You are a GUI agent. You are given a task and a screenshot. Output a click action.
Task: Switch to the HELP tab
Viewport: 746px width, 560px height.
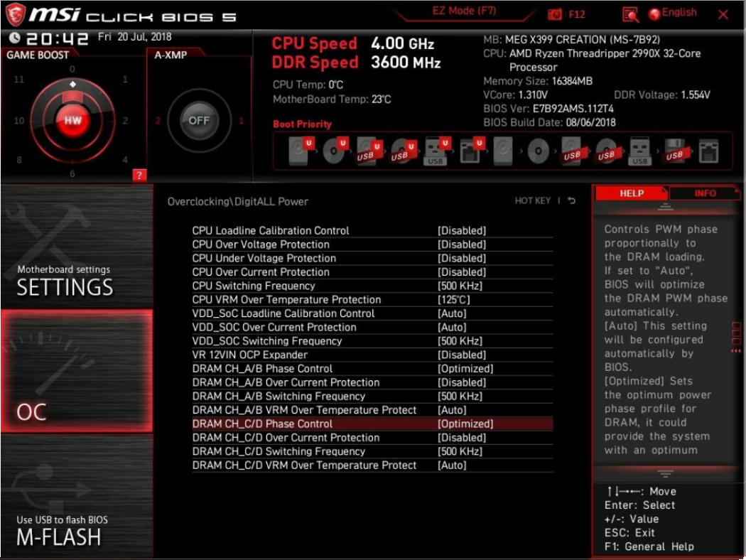pyautogui.click(x=632, y=193)
